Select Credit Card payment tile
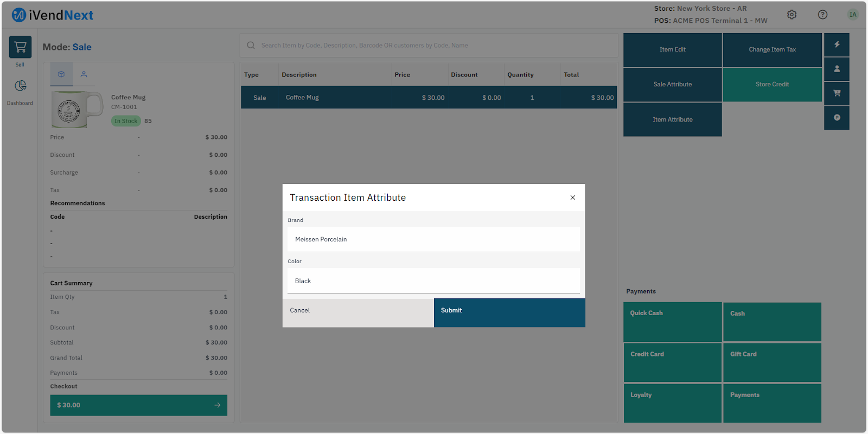This screenshot has width=868, height=434. tap(672, 362)
